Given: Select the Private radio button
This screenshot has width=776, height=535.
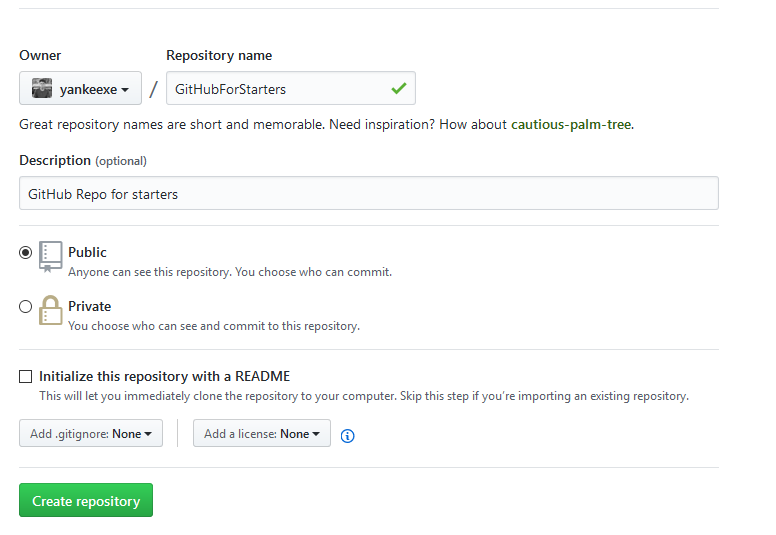Looking at the screenshot, I should (x=26, y=307).
